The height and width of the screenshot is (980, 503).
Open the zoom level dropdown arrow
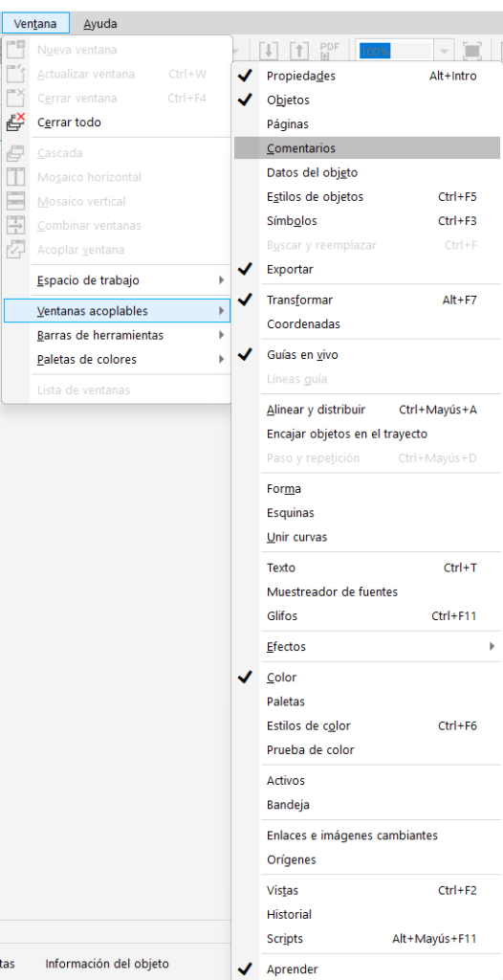445,50
